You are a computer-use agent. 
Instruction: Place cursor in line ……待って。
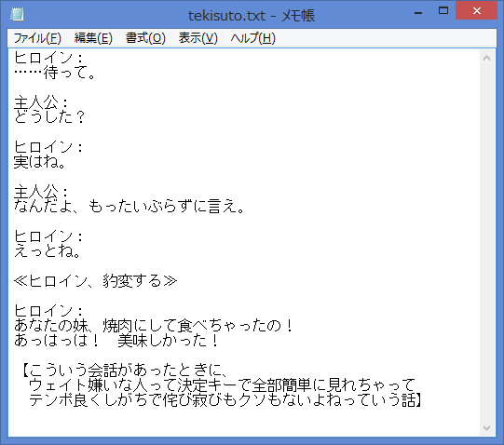[55, 73]
